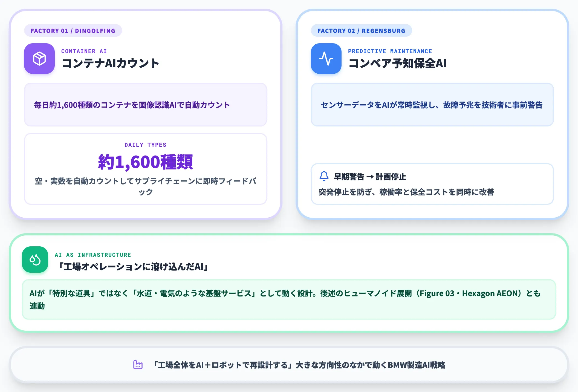Click the 毎日約1,600種類のコンテナ description box

click(146, 105)
